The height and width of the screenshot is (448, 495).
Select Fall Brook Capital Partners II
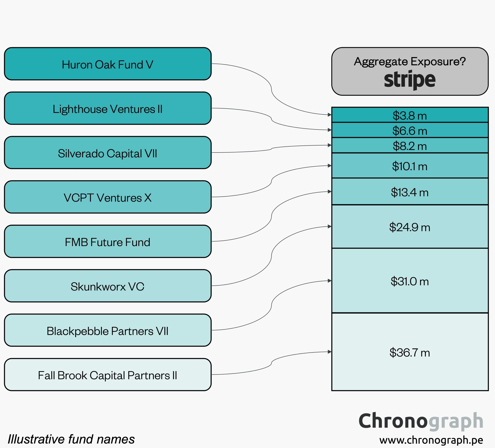[108, 375]
